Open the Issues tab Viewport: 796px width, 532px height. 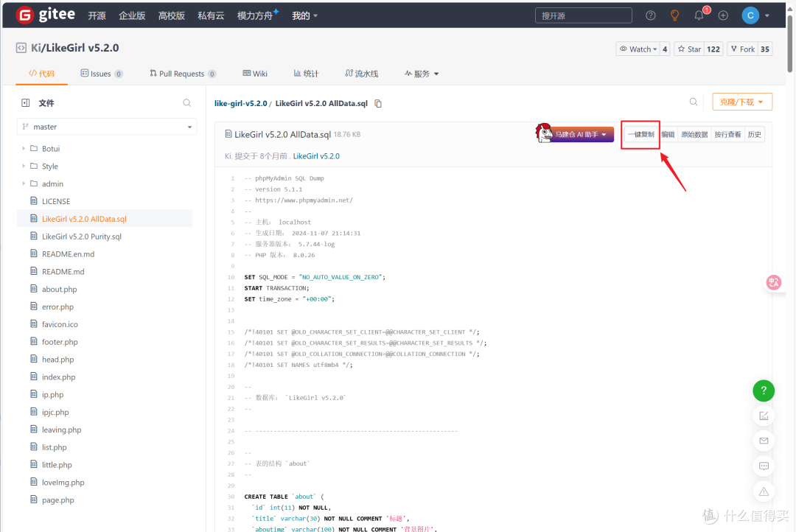[102, 74]
